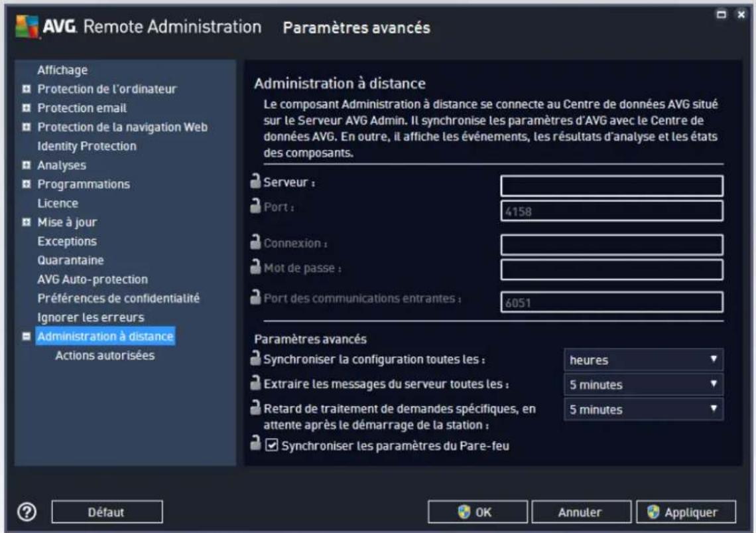Select Programmations label in tree
The image size is (756, 533).
click(84, 184)
